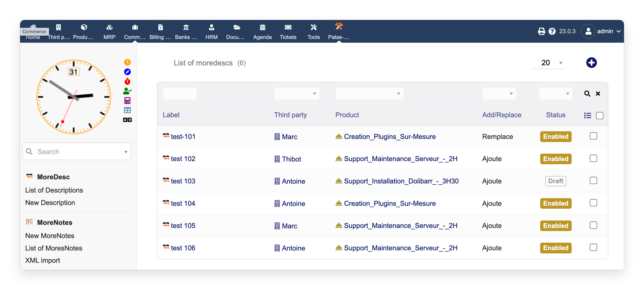Open the Product filter dropdown
644x290 pixels.
tap(369, 94)
